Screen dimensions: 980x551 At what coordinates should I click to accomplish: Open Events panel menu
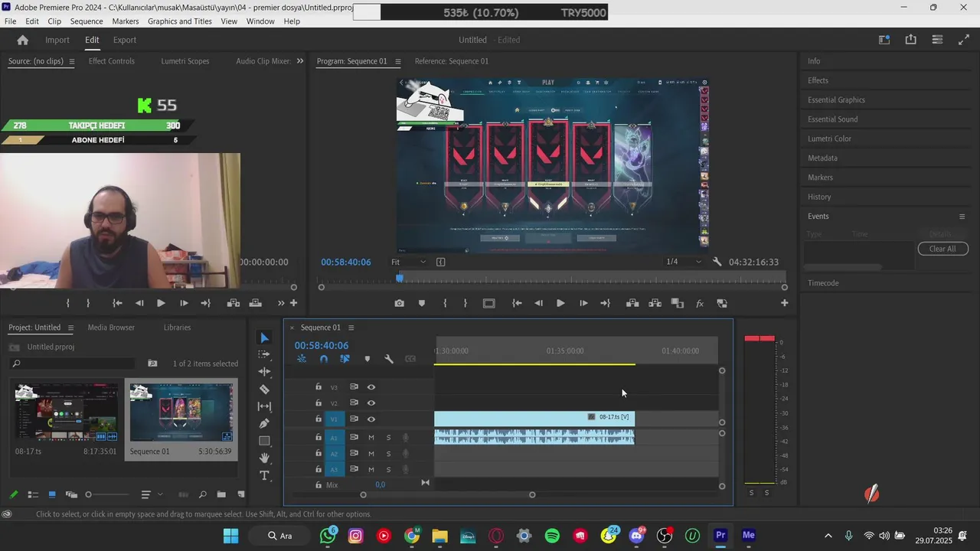pyautogui.click(x=962, y=217)
